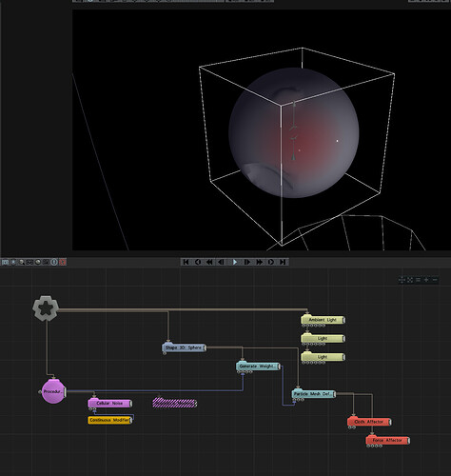Select the Cloth Affector node

[369, 422]
